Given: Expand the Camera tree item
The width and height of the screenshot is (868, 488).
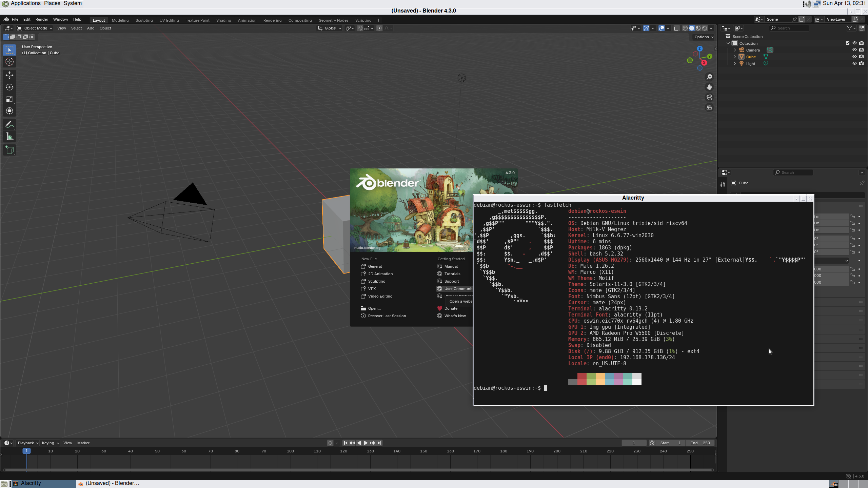Looking at the screenshot, I should pyautogui.click(x=735, y=50).
